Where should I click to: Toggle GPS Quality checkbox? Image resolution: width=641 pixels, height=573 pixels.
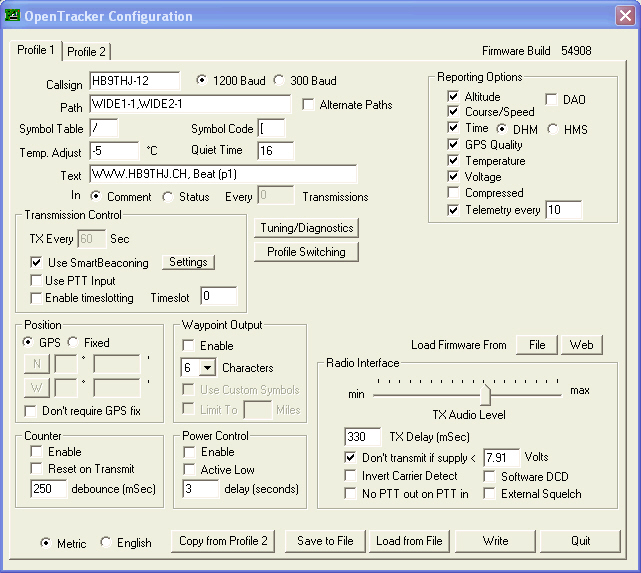tap(453, 144)
